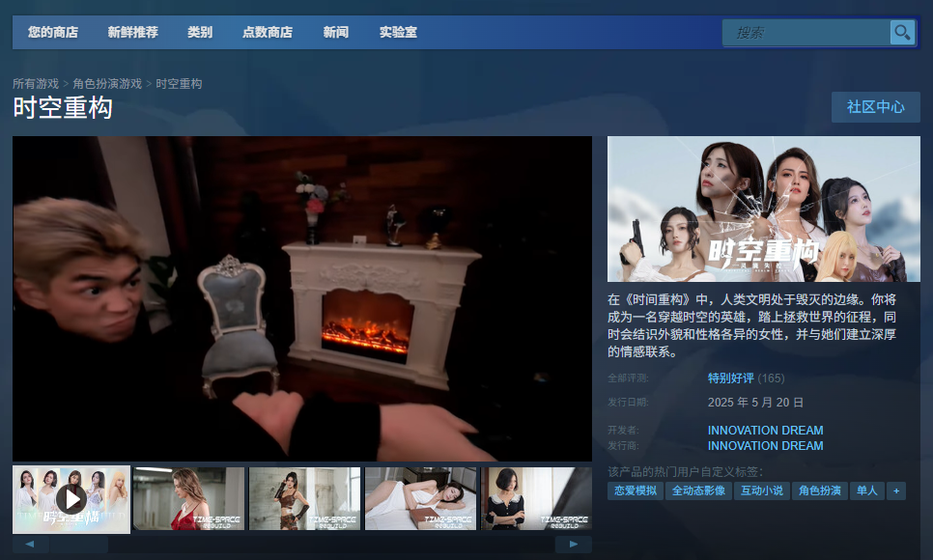
Task: Open the 新闻 section
Action: tap(334, 31)
